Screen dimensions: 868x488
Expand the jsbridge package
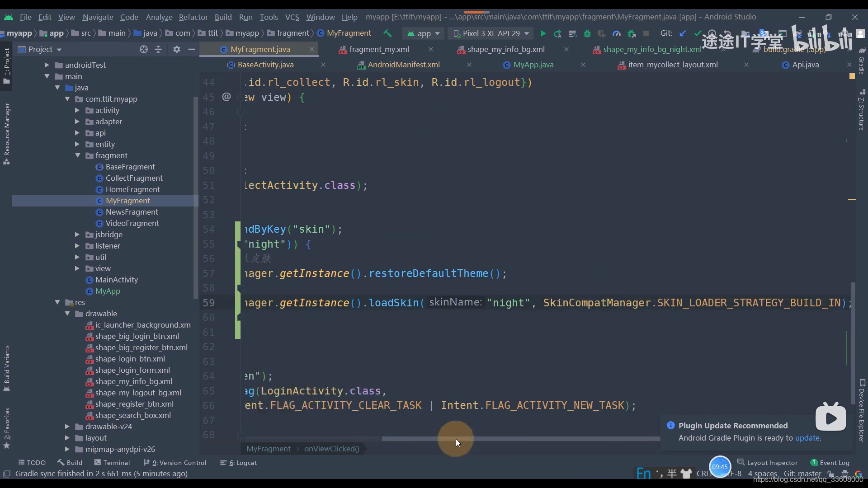pos(77,235)
